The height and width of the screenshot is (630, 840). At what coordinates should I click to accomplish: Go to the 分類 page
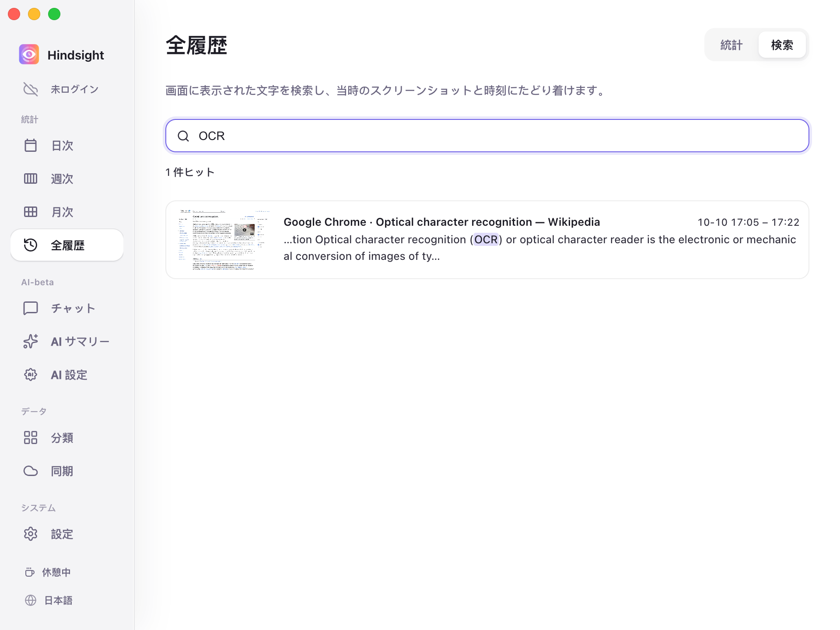tap(67, 437)
